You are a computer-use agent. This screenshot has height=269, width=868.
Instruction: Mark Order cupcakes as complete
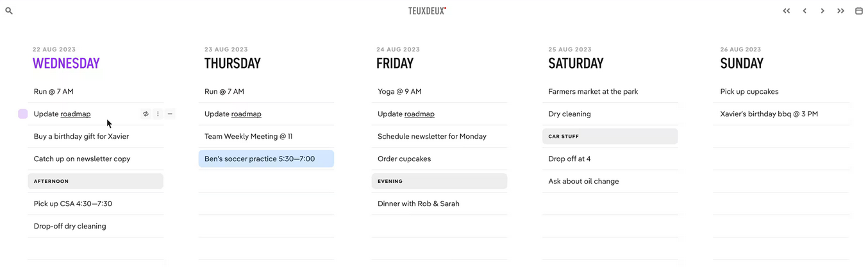point(404,159)
